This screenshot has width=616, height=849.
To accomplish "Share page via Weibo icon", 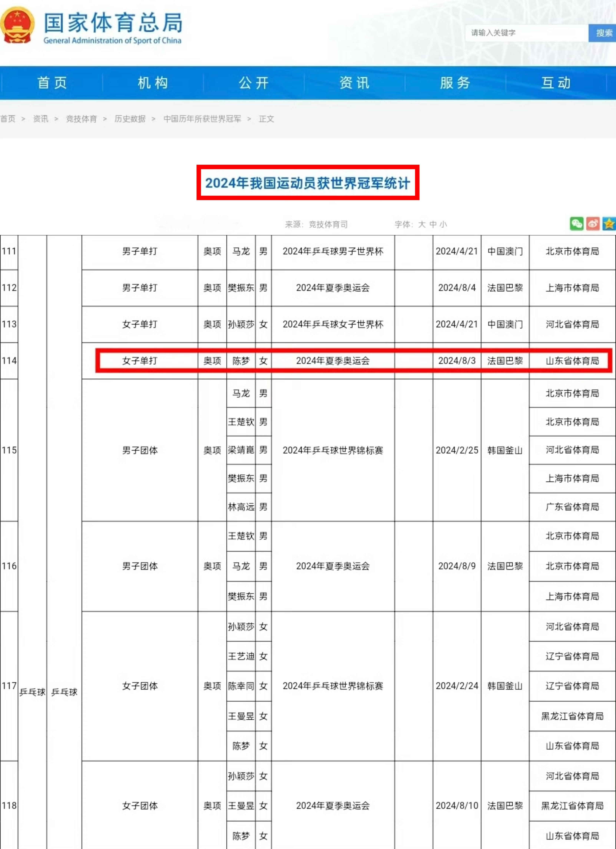I will (x=593, y=224).
